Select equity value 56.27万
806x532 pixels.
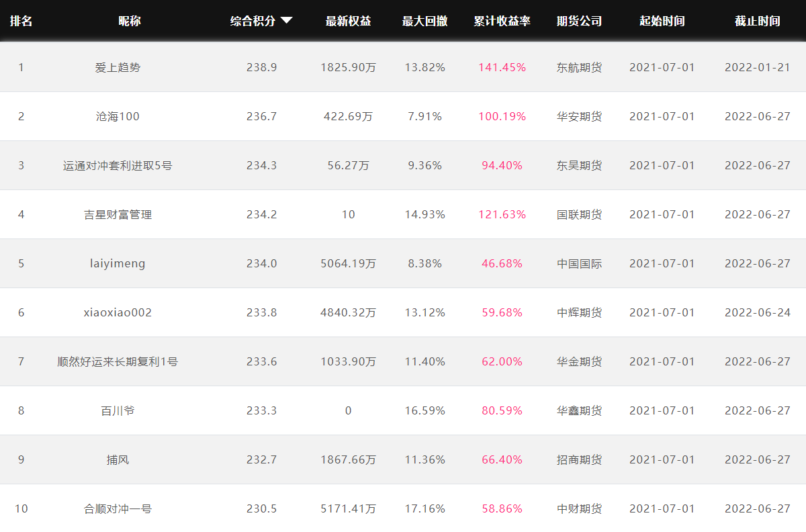pos(349,165)
